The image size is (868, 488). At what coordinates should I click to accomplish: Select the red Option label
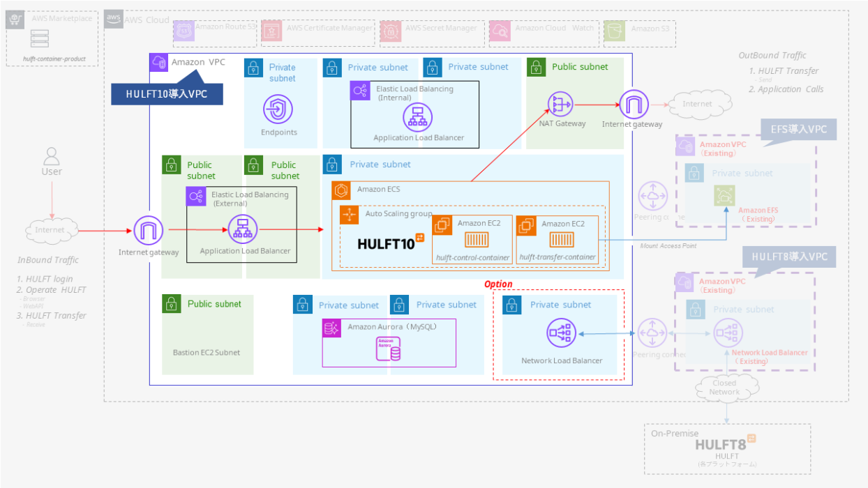click(x=498, y=284)
